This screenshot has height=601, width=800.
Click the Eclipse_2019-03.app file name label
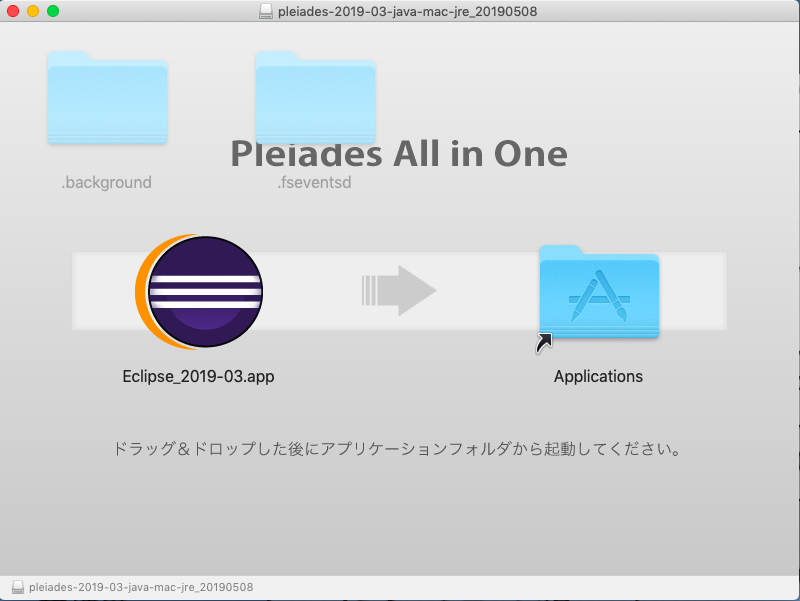coord(198,377)
